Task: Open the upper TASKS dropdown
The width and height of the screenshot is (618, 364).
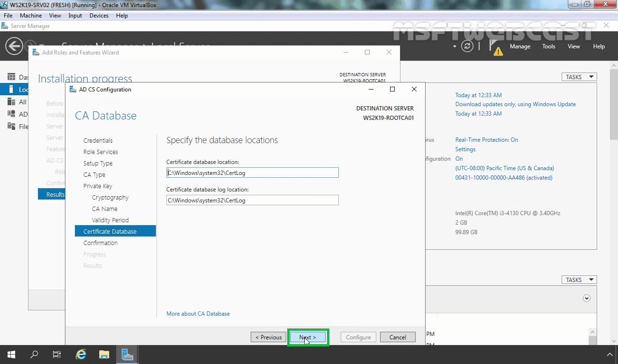Action: point(579,77)
